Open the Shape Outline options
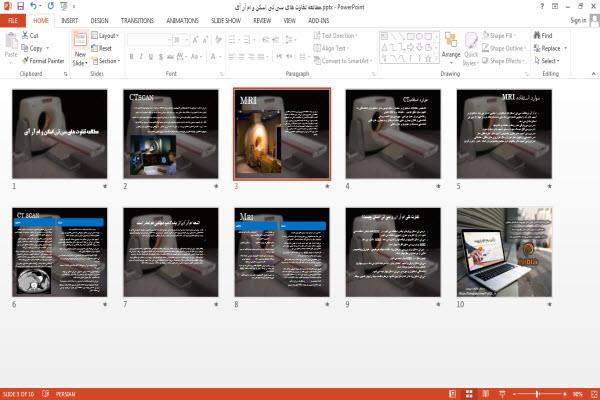The image size is (600, 400). coord(504,48)
